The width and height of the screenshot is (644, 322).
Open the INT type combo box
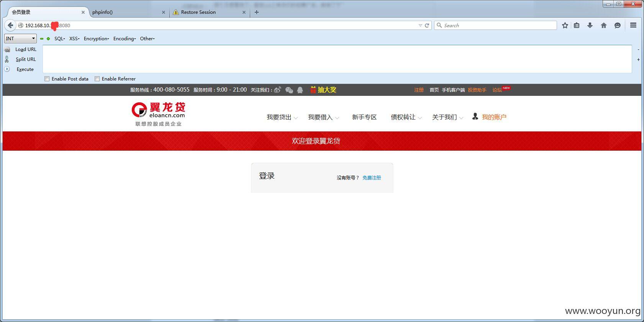tap(20, 38)
